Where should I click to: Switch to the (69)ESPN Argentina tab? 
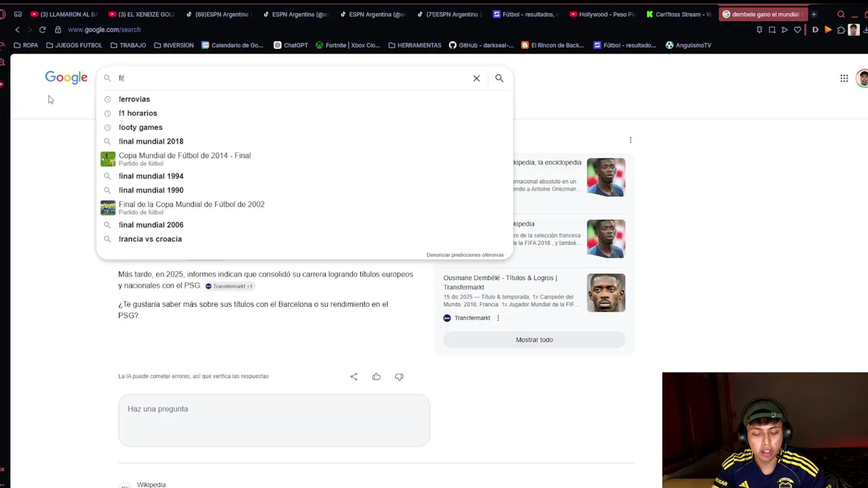pos(218,14)
